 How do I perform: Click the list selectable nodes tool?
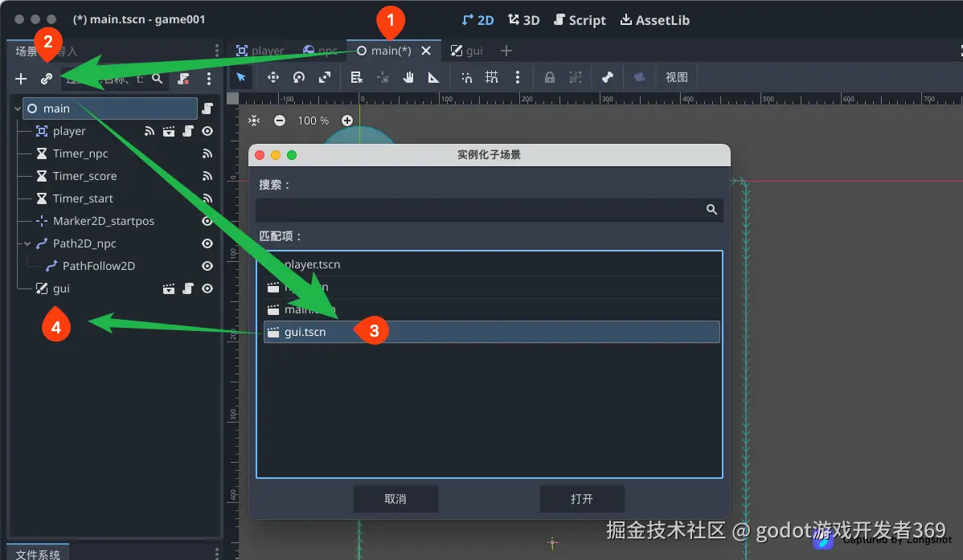click(356, 77)
